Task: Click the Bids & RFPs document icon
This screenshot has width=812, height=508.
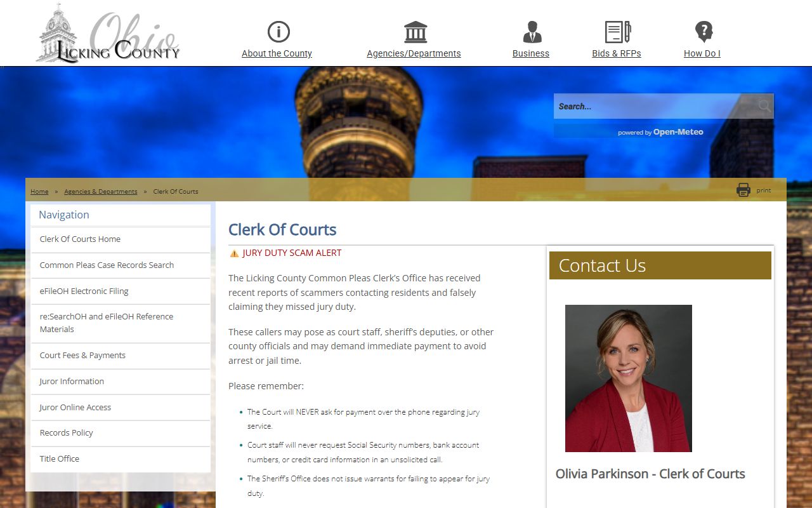Action: click(x=617, y=32)
